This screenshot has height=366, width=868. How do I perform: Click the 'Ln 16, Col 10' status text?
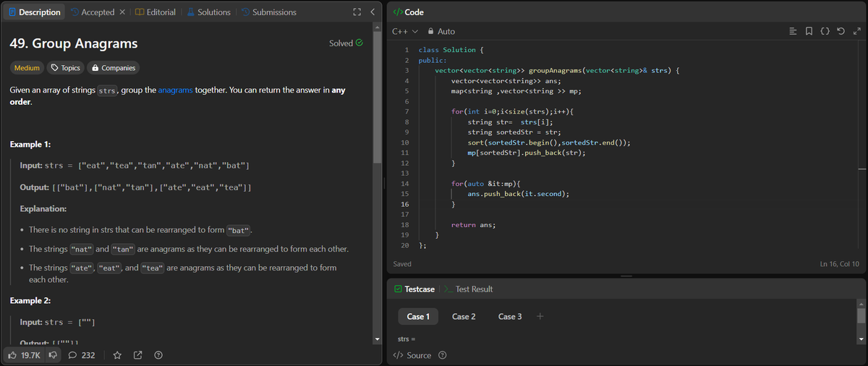(x=841, y=264)
